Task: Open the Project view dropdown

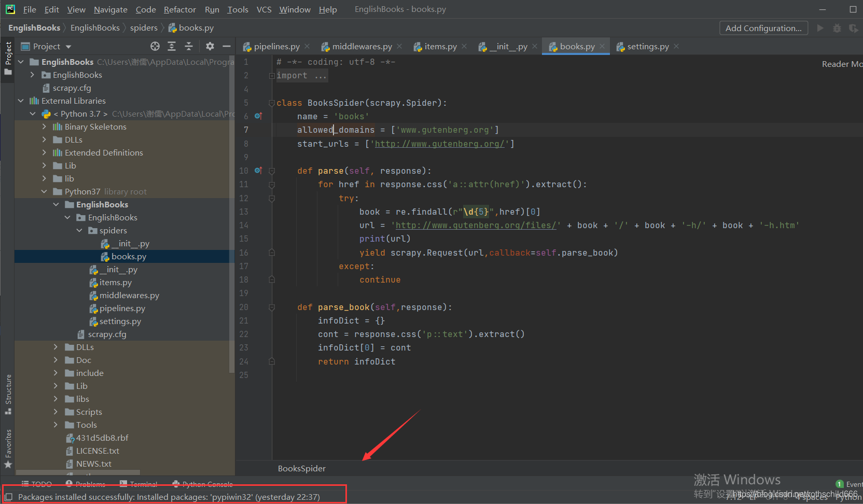Action: tap(68, 47)
